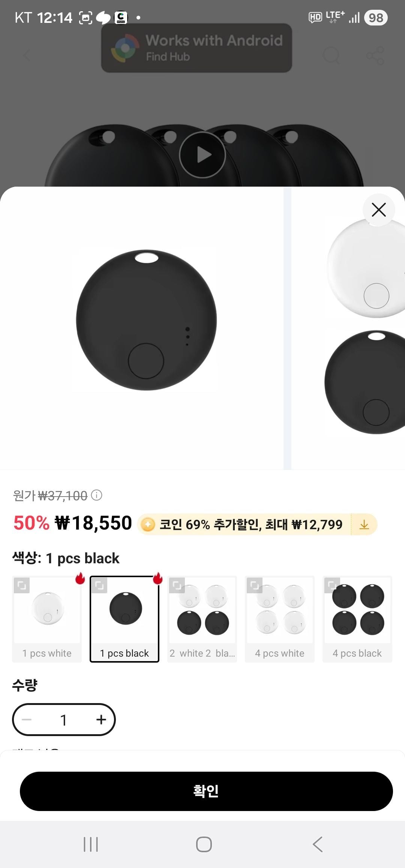Open the large black tracker preview image
The height and width of the screenshot is (868, 405).
pyautogui.click(x=146, y=320)
